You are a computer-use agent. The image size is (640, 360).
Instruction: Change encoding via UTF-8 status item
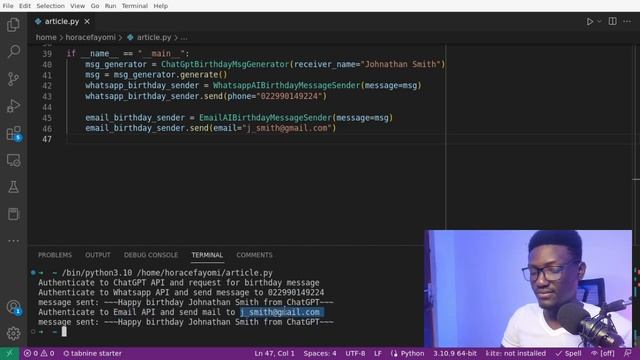[355, 353]
